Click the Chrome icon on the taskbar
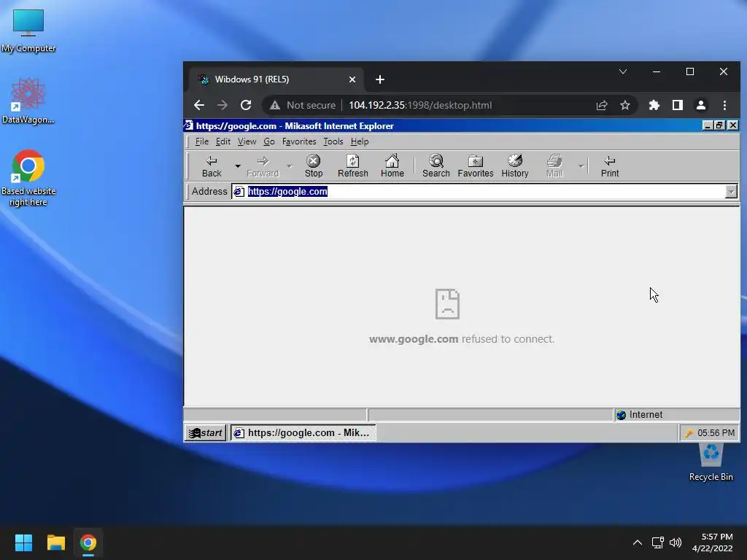The width and height of the screenshot is (747, 560). (88, 542)
